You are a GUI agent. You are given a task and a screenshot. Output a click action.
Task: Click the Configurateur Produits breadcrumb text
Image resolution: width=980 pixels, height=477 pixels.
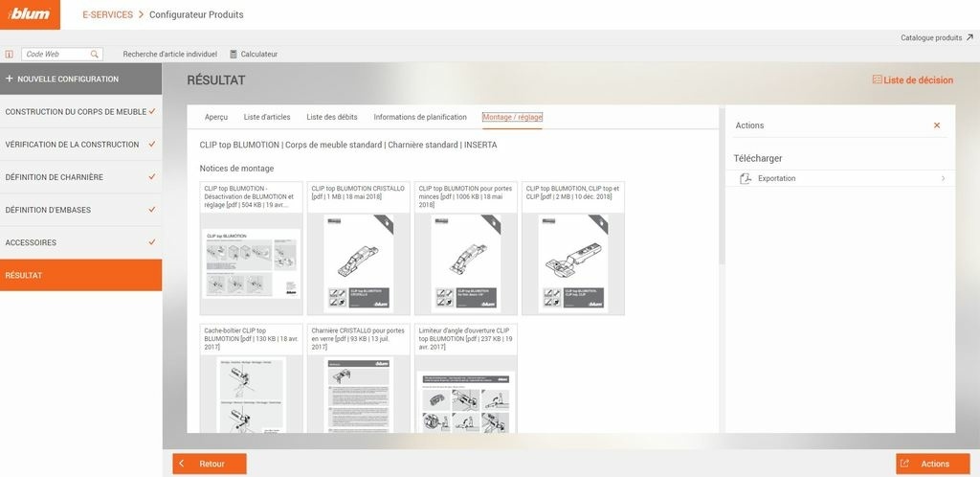coord(196,14)
